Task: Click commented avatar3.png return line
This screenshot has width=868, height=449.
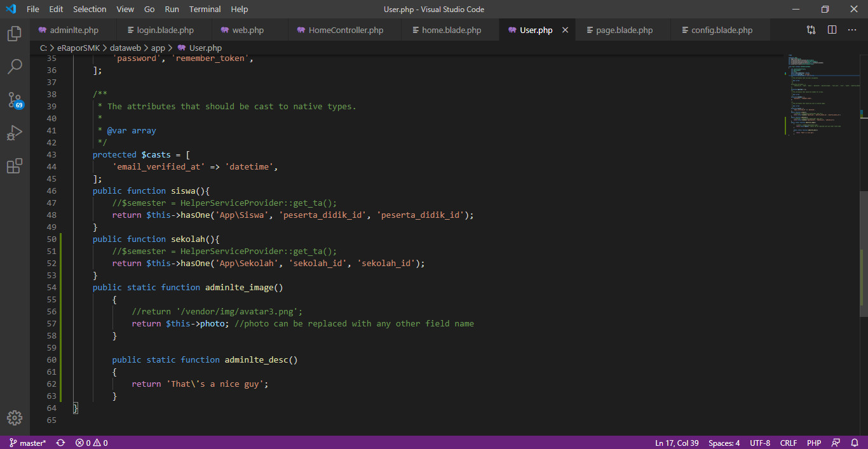Action: [217, 311]
